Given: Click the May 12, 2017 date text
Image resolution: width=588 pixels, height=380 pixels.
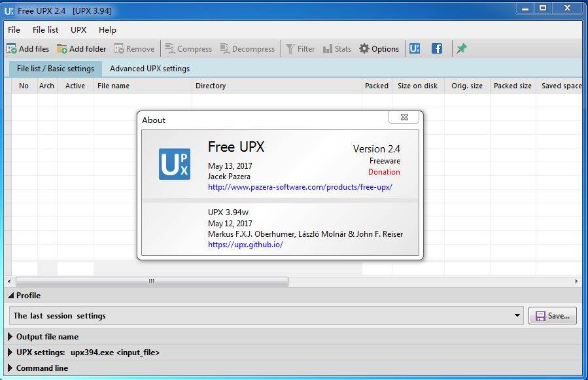Looking at the screenshot, I should [230, 224].
